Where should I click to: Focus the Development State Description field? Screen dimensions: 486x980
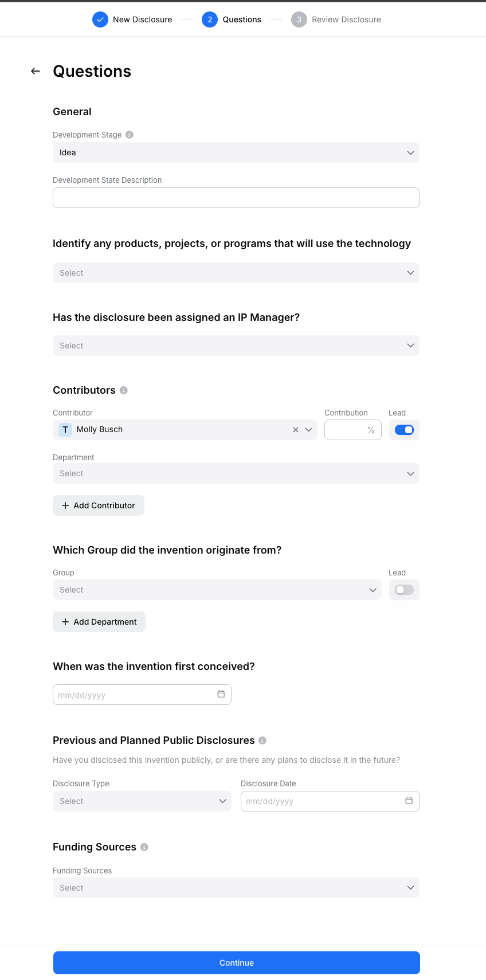pos(236,198)
